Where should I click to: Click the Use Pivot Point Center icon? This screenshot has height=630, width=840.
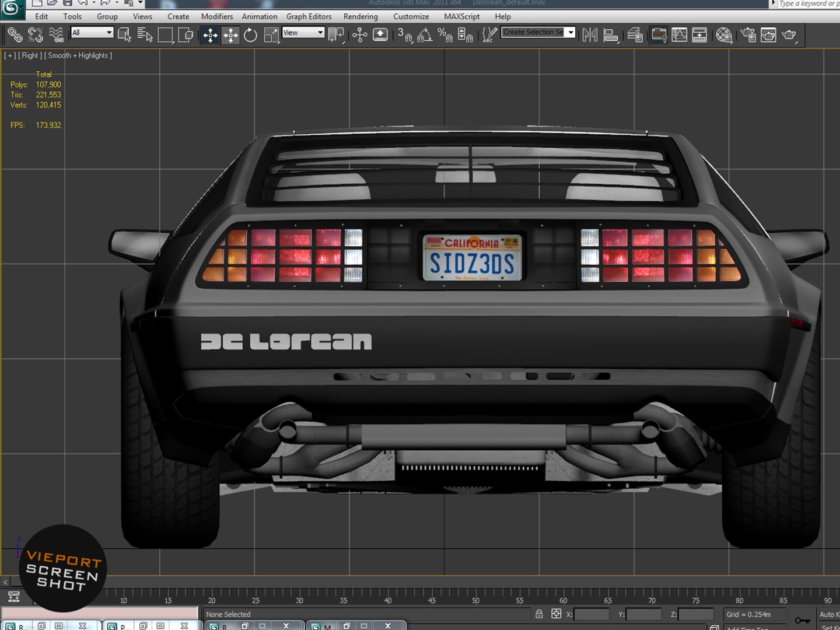tap(335, 35)
